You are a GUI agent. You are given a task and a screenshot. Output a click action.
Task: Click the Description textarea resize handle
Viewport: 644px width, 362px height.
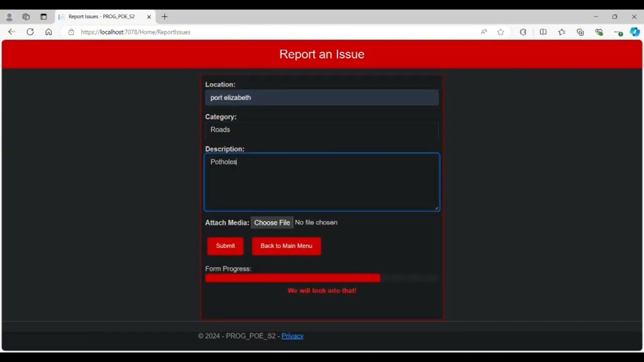pyautogui.click(x=436, y=207)
